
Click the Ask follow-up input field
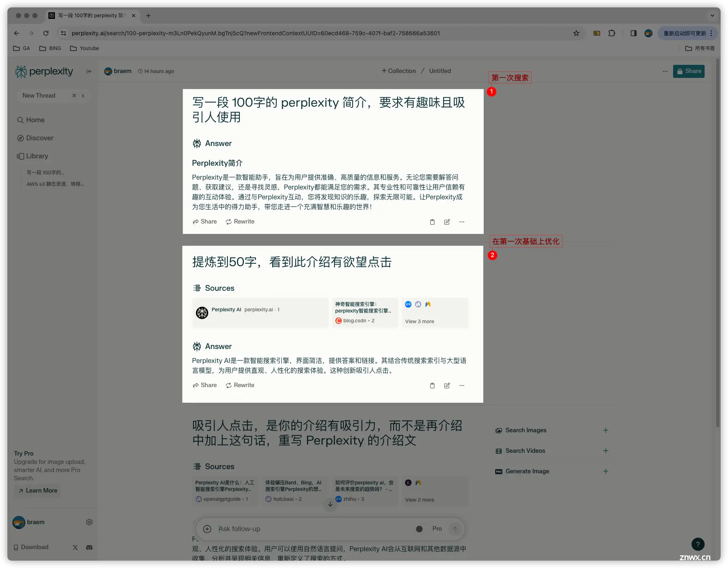314,529
